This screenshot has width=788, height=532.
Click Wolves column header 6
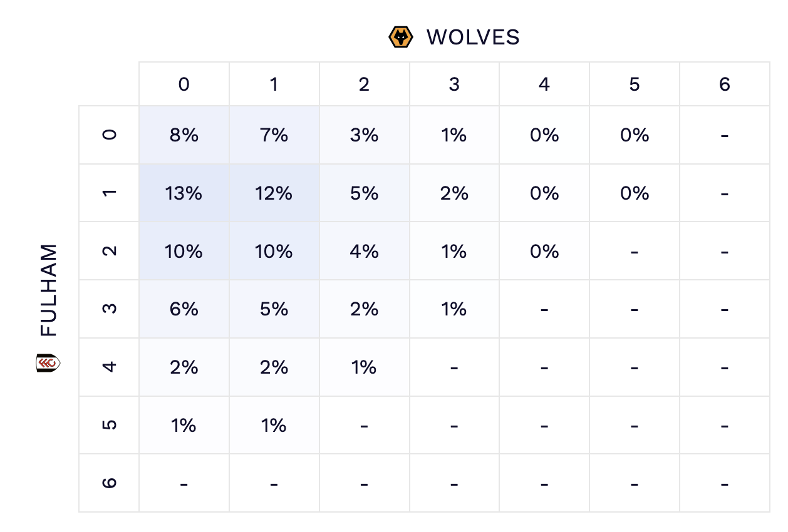(x=725, y=84)
